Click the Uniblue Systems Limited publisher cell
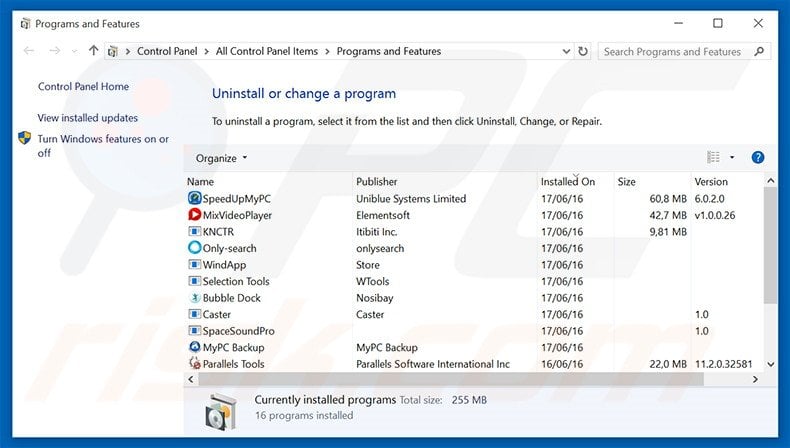Viewport: 790px width, 448px height. (411, 199)
